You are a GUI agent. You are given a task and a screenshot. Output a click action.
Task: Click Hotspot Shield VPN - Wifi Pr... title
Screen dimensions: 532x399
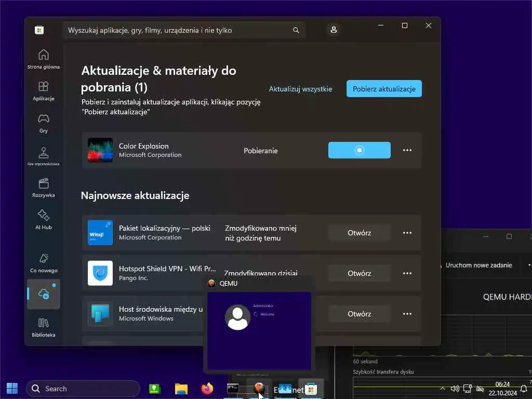coord(167,269)
